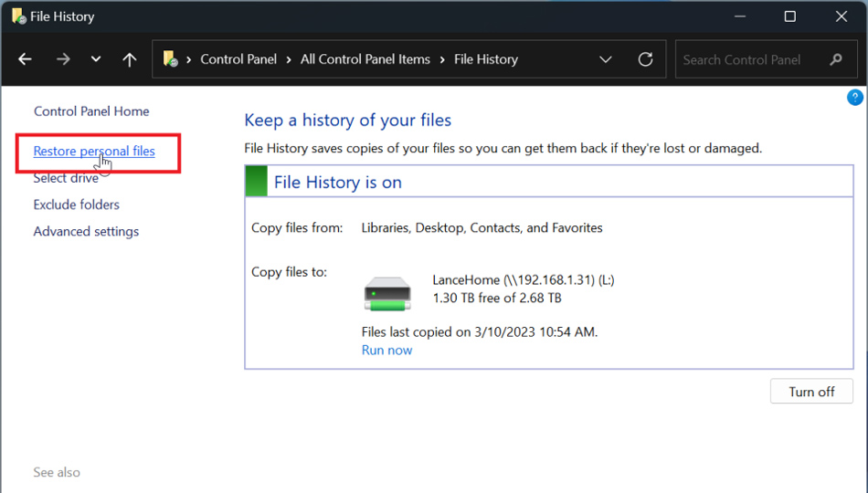
Task: Click the address bar folder icon
Action: pyautogui.click(x=170, y=59)
